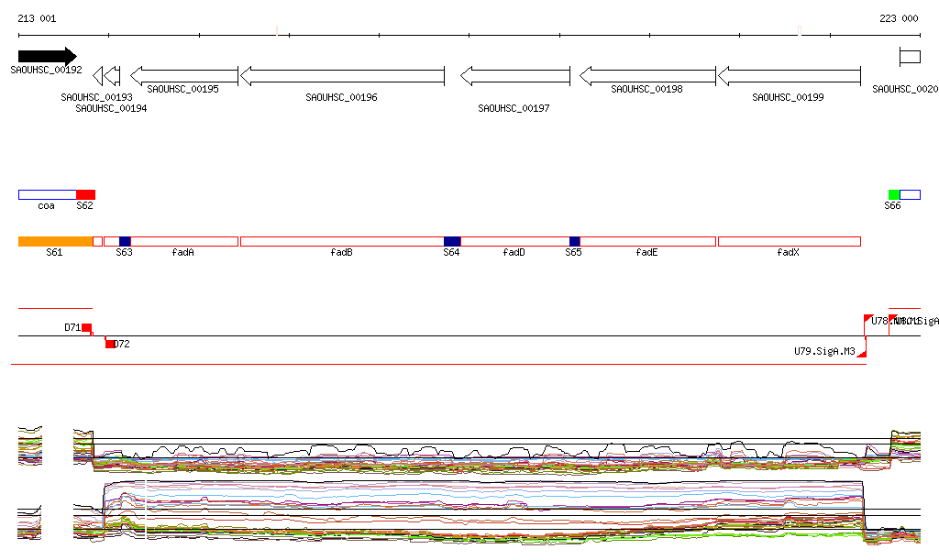Viewport: 939px width, 560px height.
Task: Select the long SAOUHSC_00196 gene arrow
Action: coord(342,75)
